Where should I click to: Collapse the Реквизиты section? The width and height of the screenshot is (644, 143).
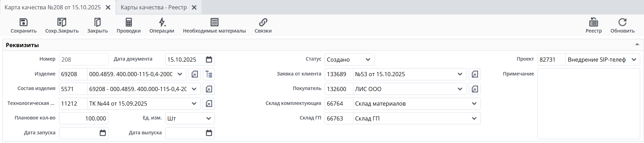tap(637, 45)
